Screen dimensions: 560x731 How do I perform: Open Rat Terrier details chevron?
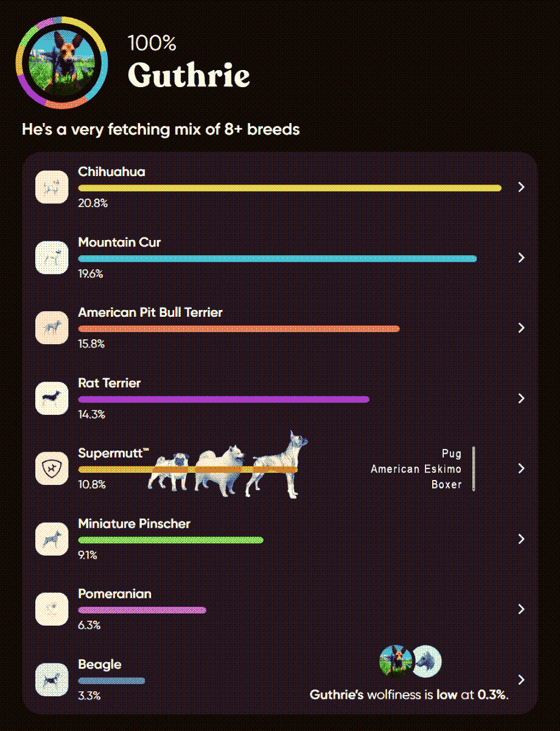click(x=521, y=398)
